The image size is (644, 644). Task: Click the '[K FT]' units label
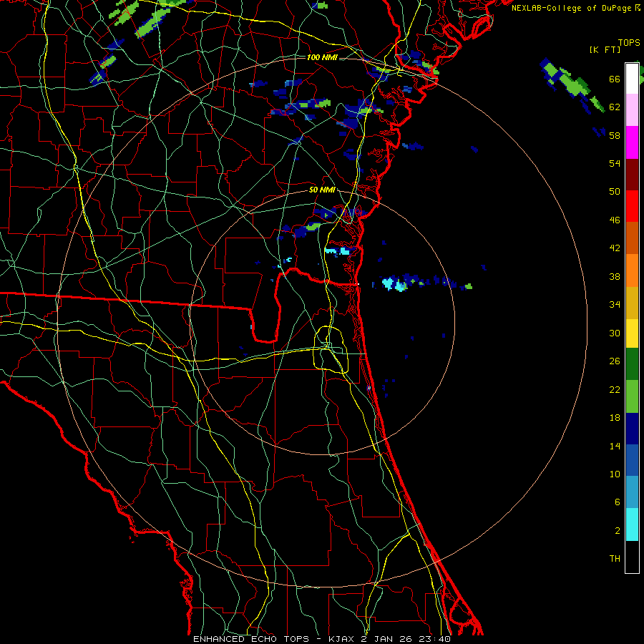(x=605, y=50)
